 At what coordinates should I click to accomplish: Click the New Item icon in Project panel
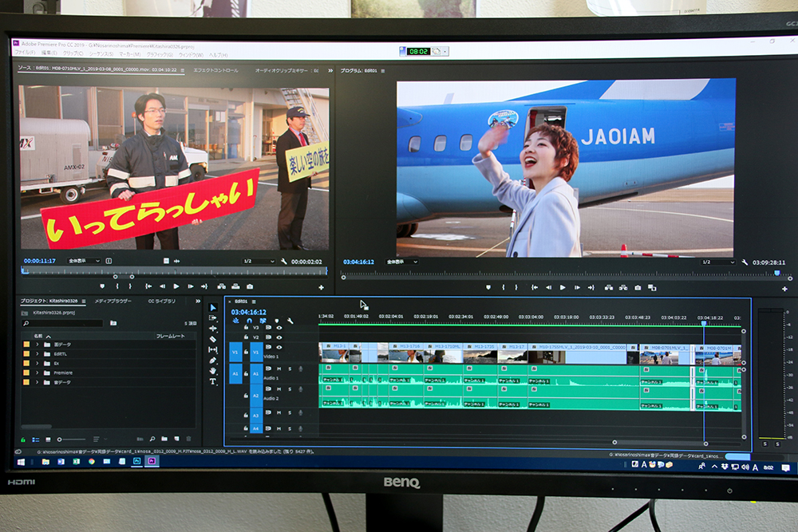[176, 439]
